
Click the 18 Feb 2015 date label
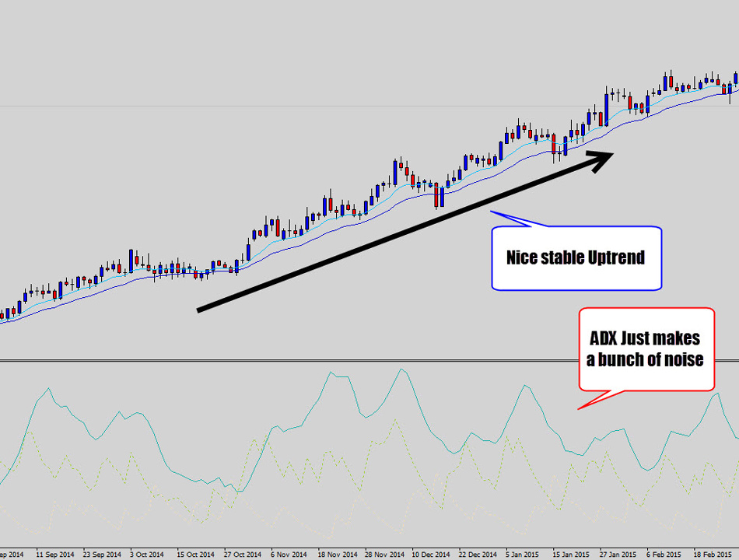[x=713, y=555]
